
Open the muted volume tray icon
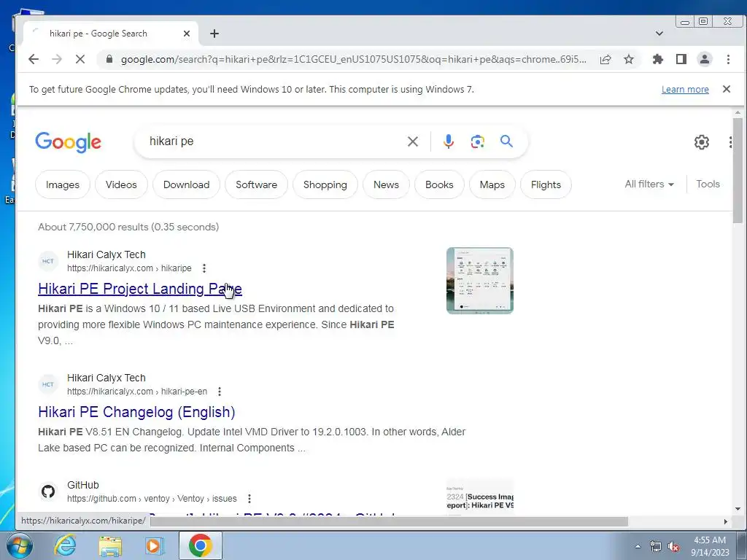673,547
